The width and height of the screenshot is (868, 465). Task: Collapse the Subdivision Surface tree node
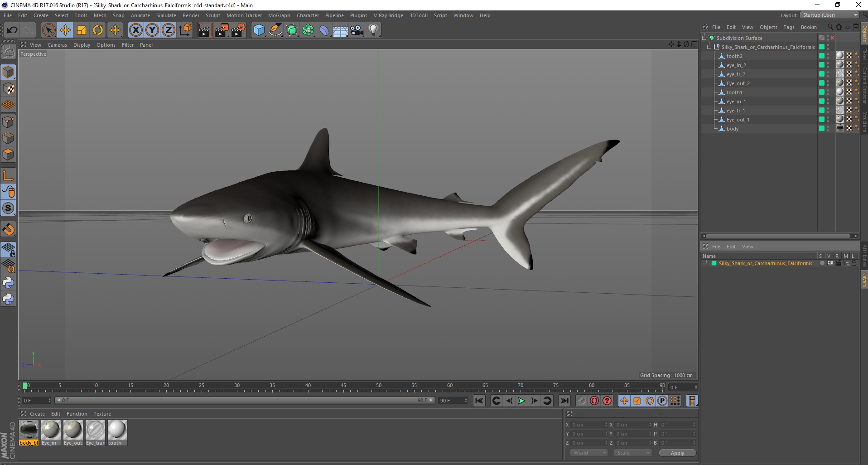pyautogui.click(x=705, y=38)
